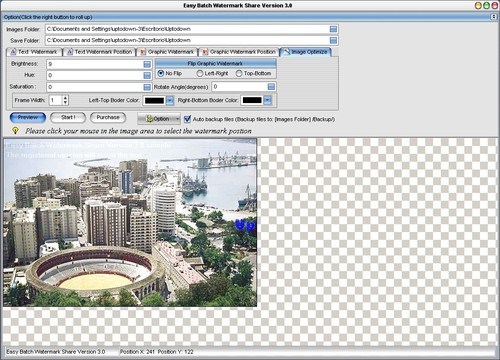This screenshot has height=360, width=500.
Task: Click the city preview image
Action: click(130, 223)
